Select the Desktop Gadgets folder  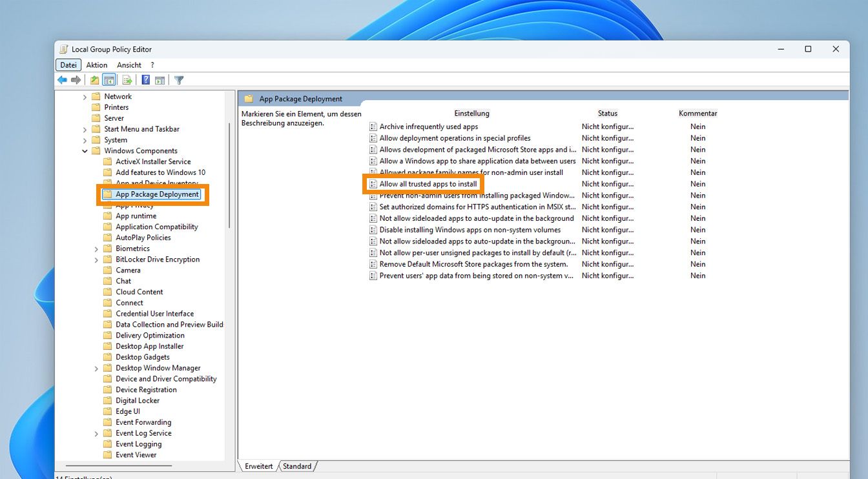point(143,357)
